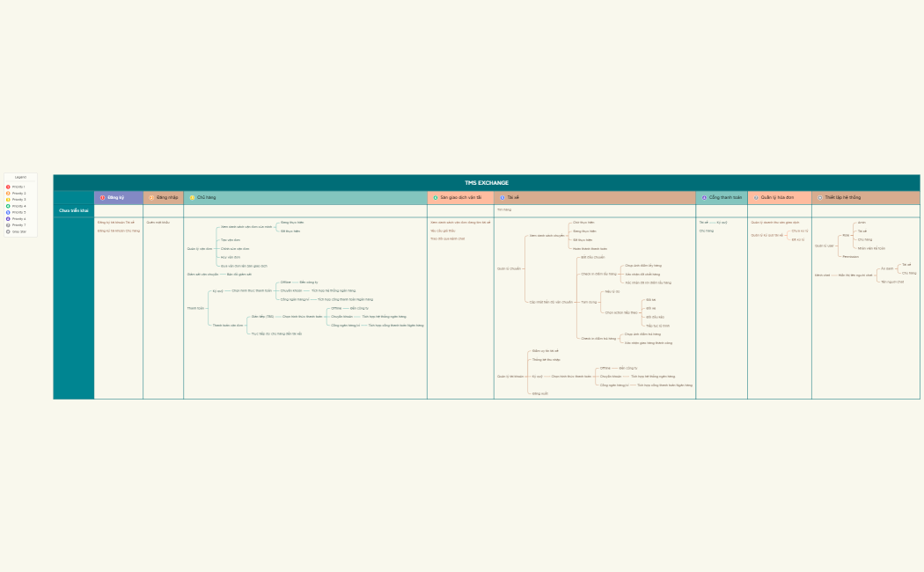Click the Đăng ký tài khoản Tài xế topic

point(116,223)
